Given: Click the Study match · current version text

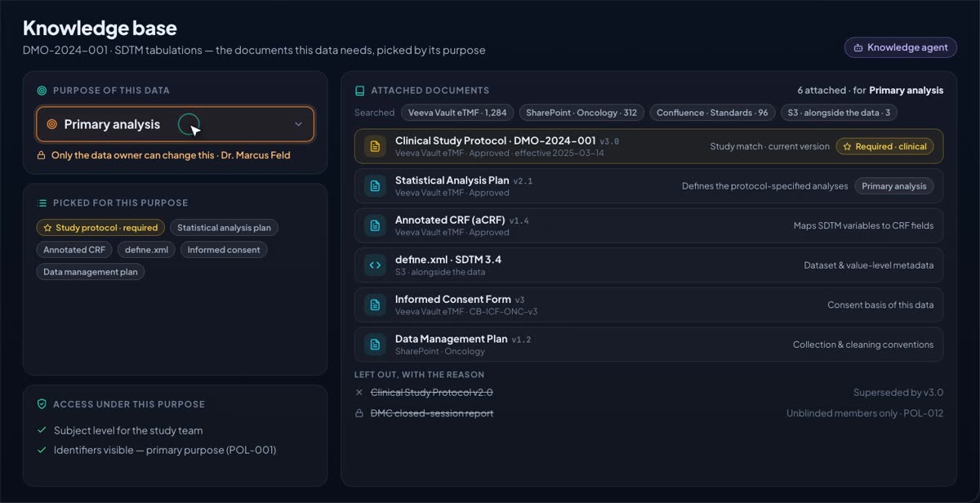Looking at the screenshot, I should [x=769, y=146].
